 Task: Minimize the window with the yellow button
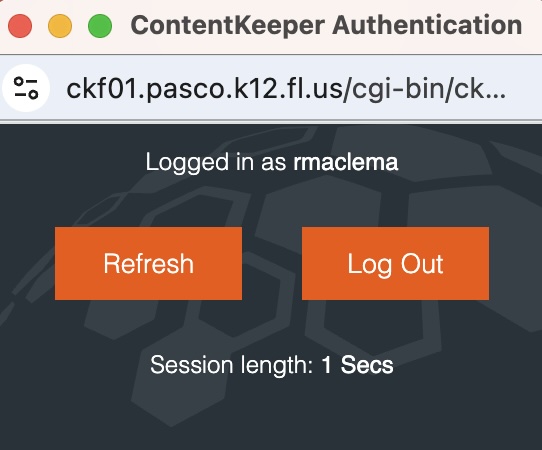pyautogui.click(x=60, y=26)
